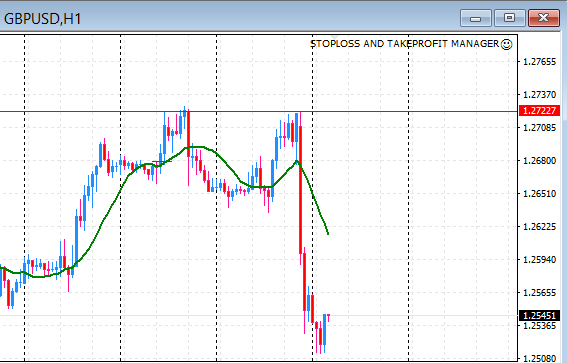
Task: Click the 1.25655 price scale label
Action: click(x=539, y=292)
